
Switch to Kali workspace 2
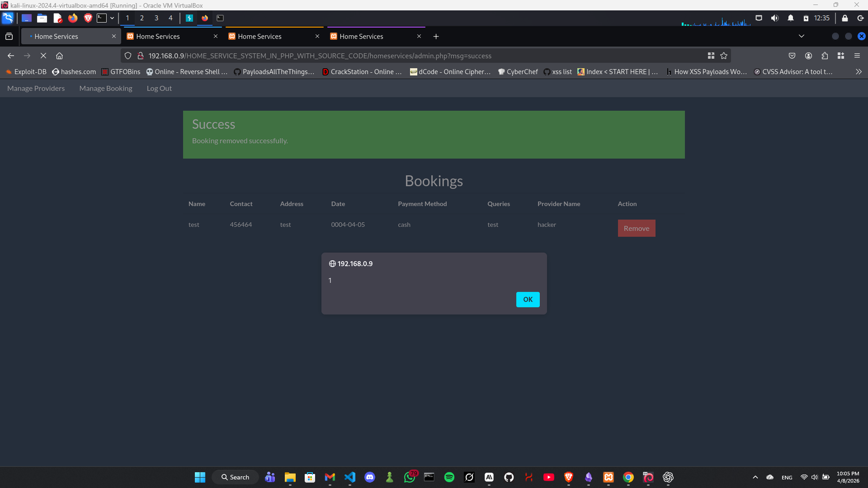pyautogui.click(x=142, y=18)
